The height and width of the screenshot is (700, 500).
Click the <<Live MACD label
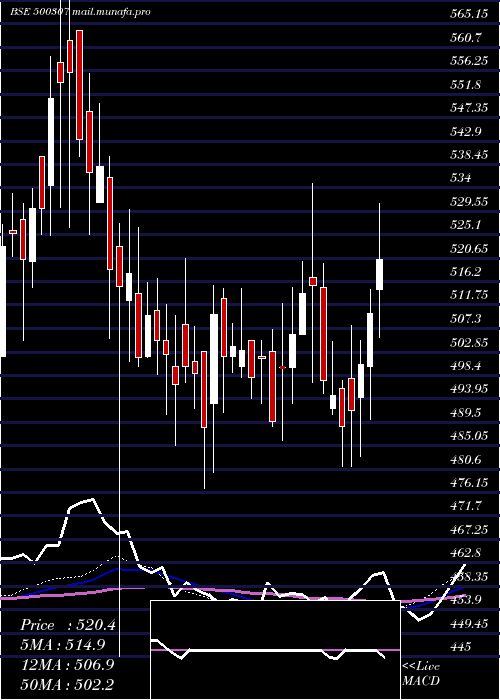click(x=421, y=674)
